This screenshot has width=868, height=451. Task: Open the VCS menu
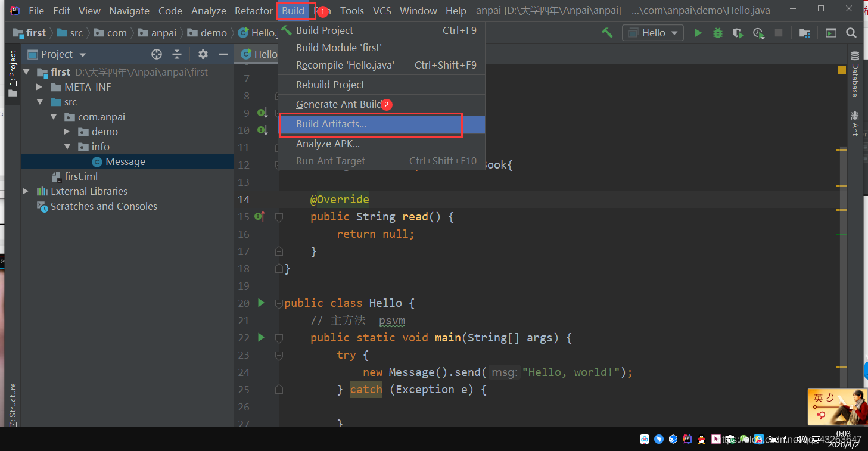point(382,11)
